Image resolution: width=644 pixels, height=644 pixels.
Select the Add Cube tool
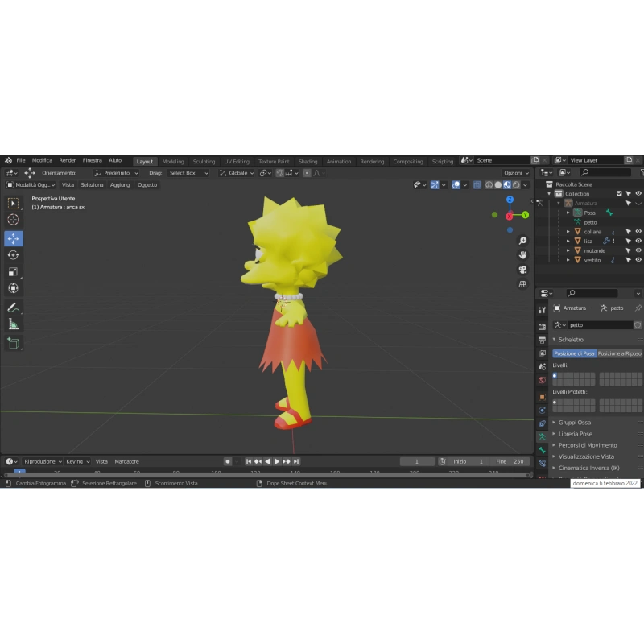point(13,343)
